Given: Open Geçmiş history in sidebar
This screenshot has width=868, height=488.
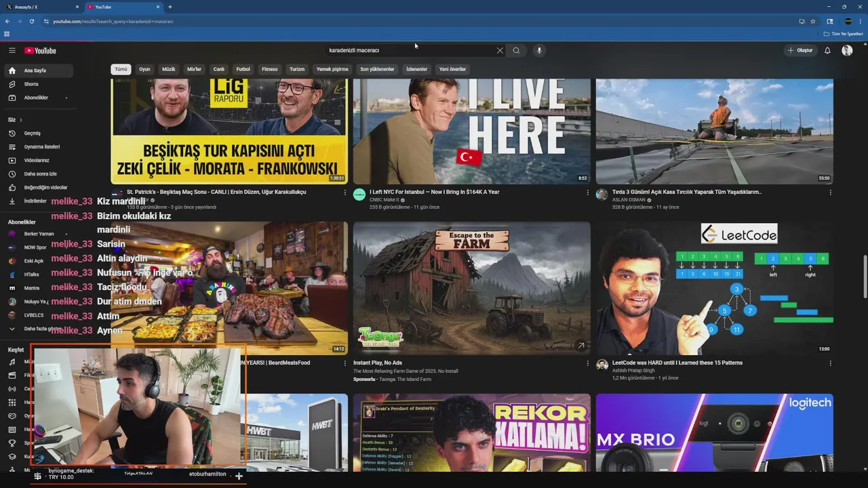Looking at the screenshot, I should [x=33, y=133].
